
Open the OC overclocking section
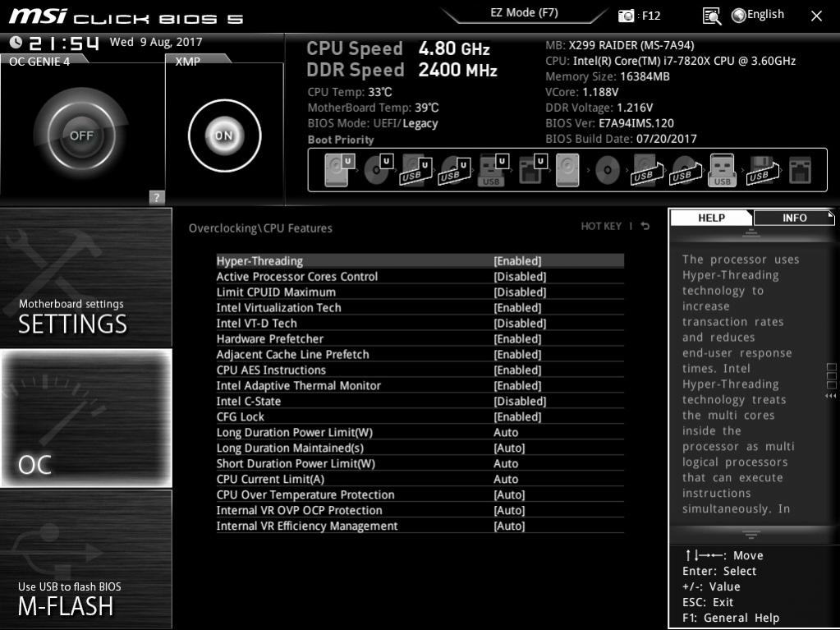pyautogui.click(x=85, y=418)
